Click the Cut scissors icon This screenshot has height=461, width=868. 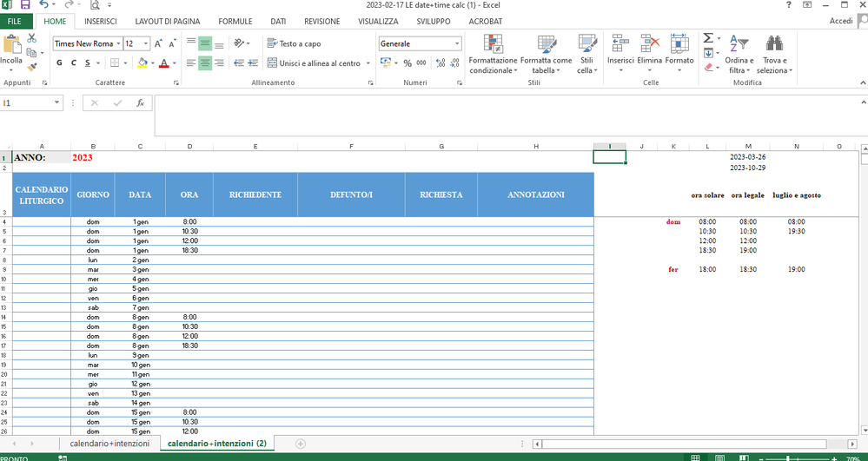click(31, 38)
